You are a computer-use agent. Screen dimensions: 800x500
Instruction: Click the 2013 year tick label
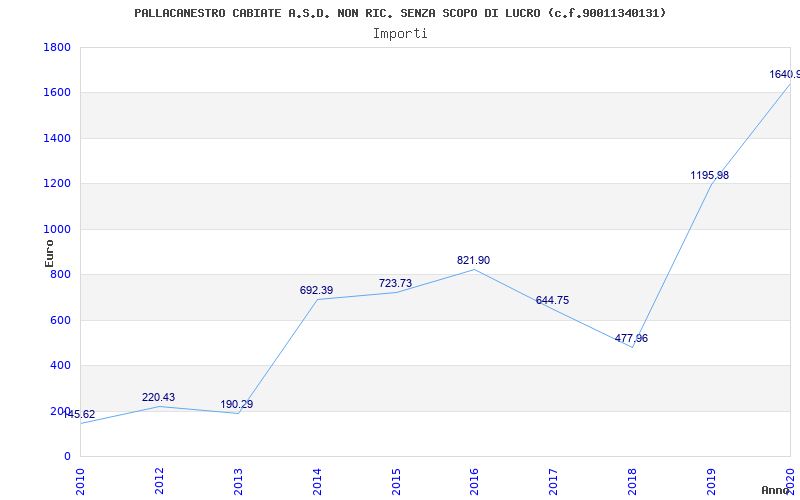[x=238, y=481]
